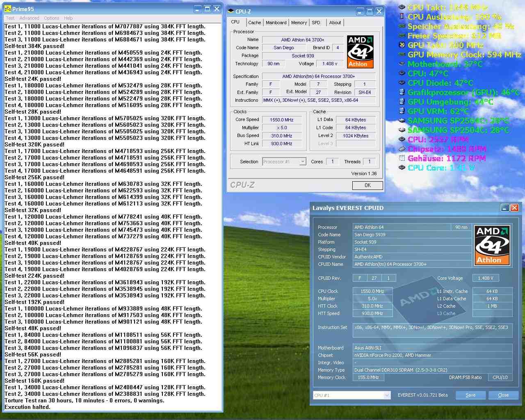Switch to the Memory tab in CPU-Z
The image size is (525, 420).
[299, 23]
